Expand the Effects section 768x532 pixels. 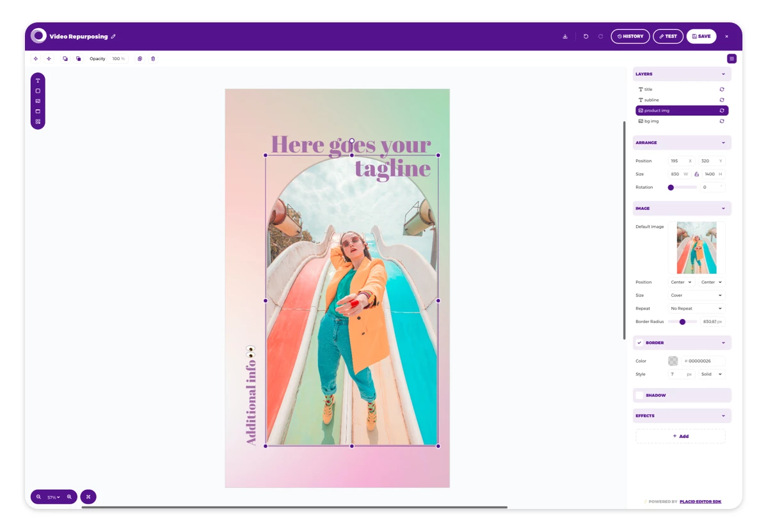click(723, 416)
